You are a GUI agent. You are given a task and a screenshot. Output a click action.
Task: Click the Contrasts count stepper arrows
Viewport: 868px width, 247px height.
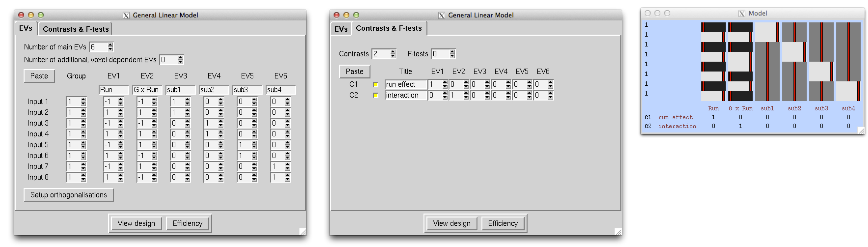click(393, 54)
